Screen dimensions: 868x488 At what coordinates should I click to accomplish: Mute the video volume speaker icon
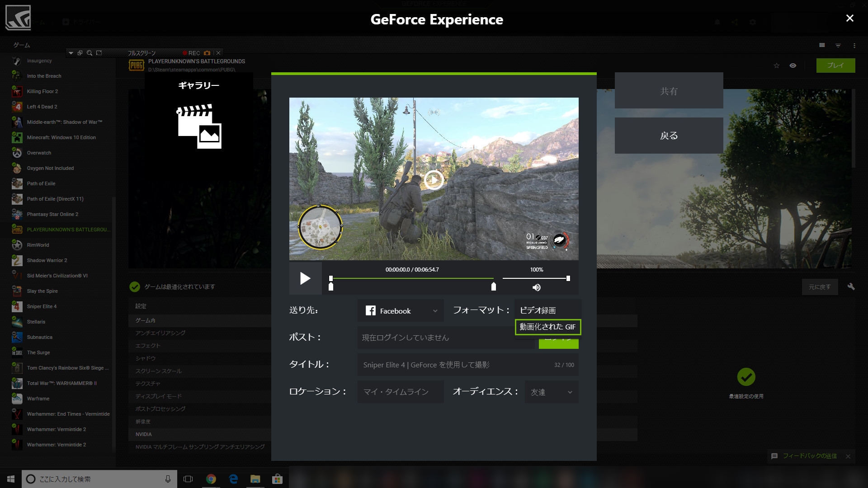(536, 287)
